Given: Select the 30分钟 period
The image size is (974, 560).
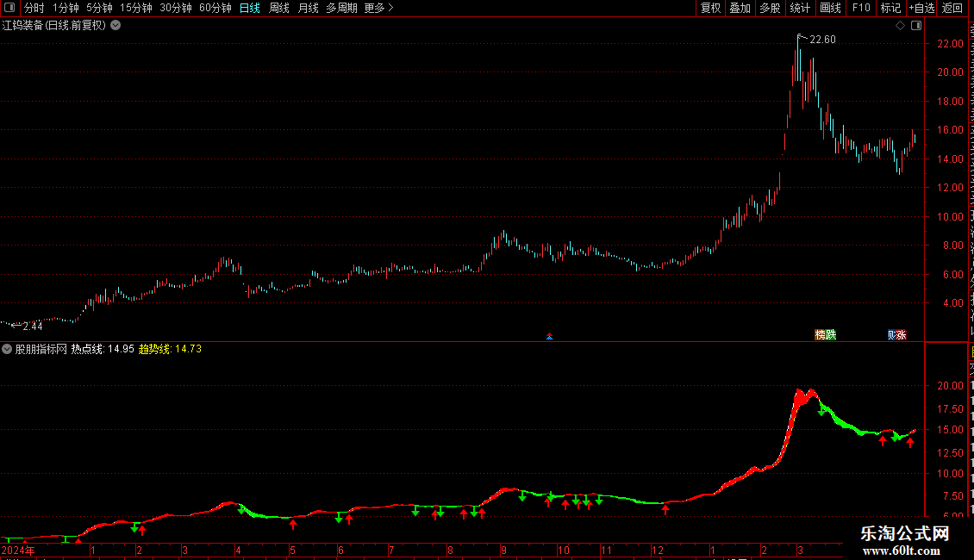Looking at the screenshot, I should point(176,8).
